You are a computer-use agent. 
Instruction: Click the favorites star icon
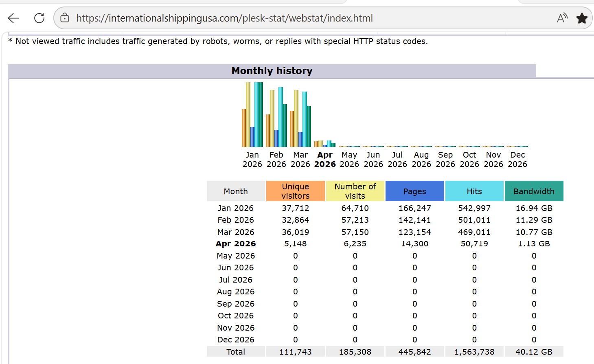pyautogui.click(x=582, y=18)
